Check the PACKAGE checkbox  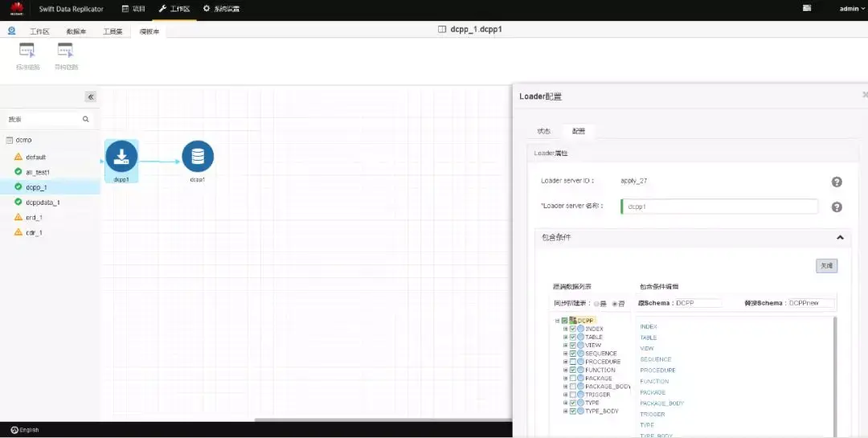[x=573, y=379]
